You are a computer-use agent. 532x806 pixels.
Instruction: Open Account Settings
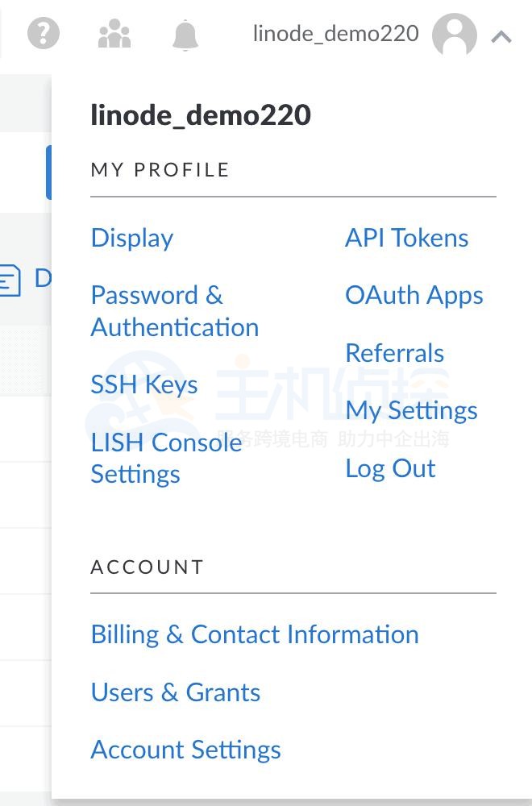point(185,750)
